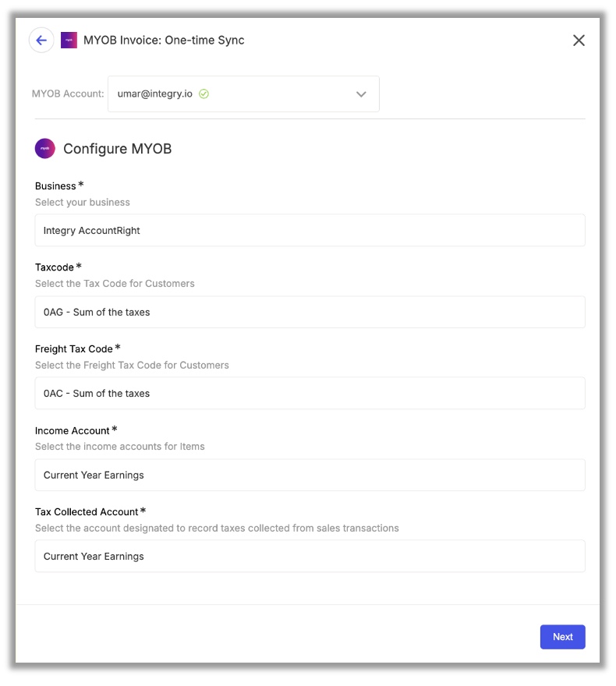Click the round MYOB icon by Configure MYOB
Screen dimensions: 616x686
(x=45, y=148)
